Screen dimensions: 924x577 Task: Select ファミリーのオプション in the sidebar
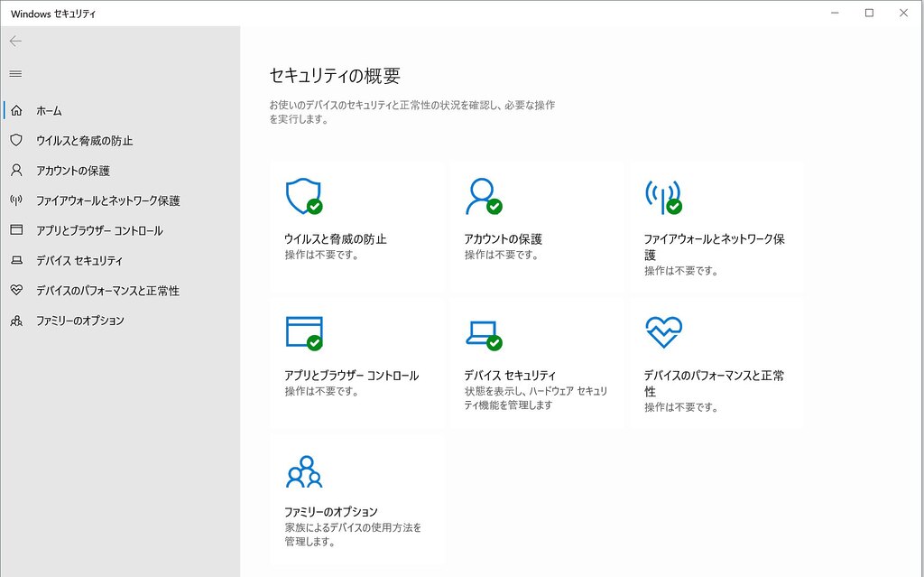80,321
